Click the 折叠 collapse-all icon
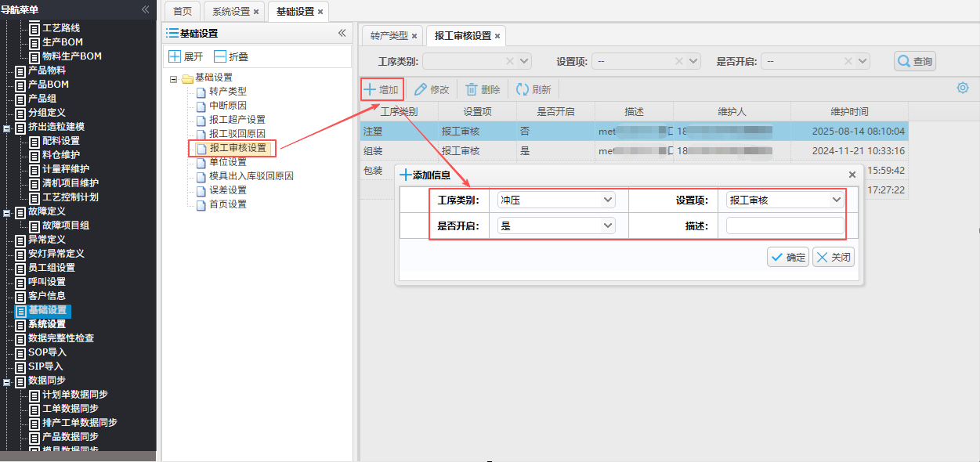 (x=220, y=56)
